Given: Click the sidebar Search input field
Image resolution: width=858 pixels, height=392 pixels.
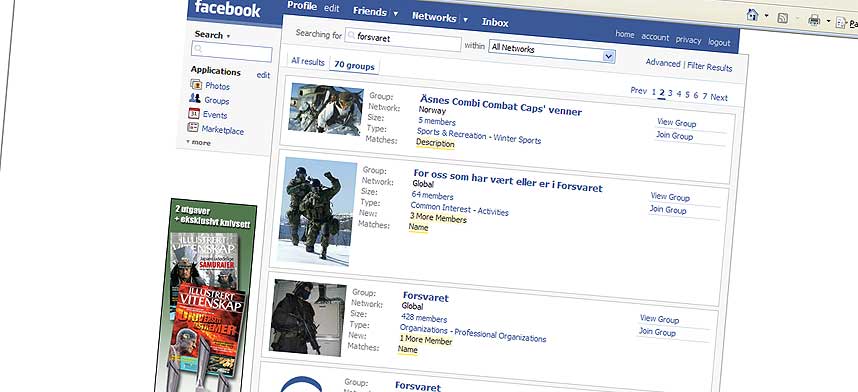Looking at the screenshot, I should tap(231, 52).
